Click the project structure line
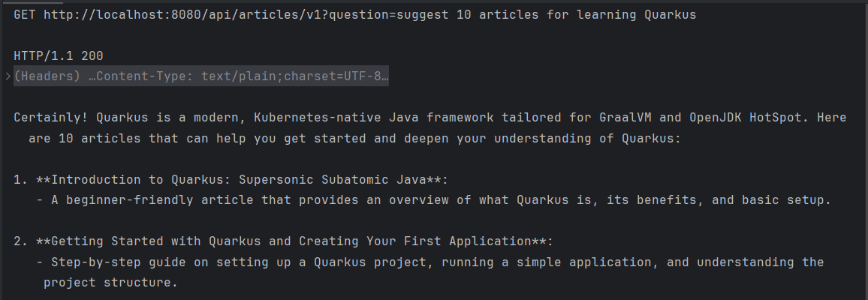This screenshot has width=868, height=300. tap(110, 283)
